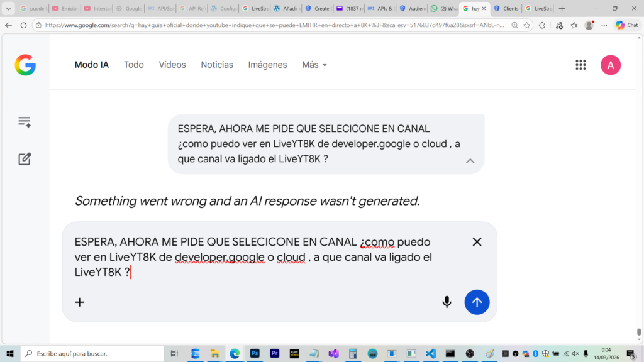Open the AI Mode history icon in sidebar

(x=25, y=122)
